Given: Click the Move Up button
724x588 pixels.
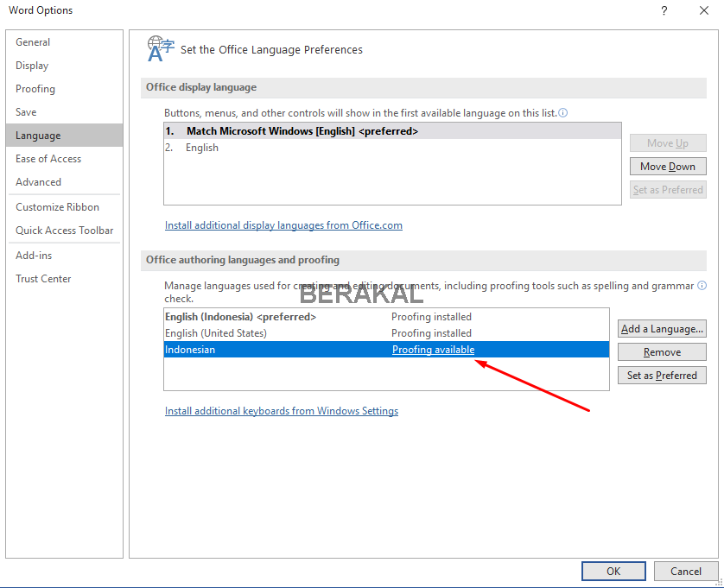Looking at the screenshot, I should [x=668, y=143].
